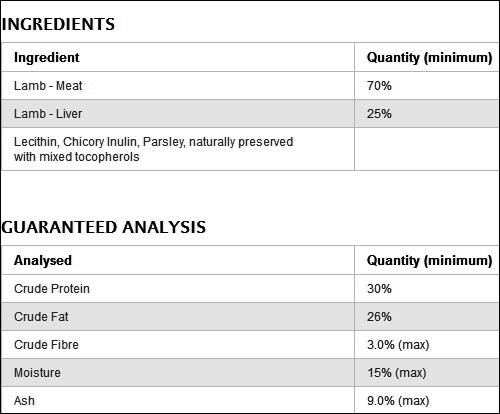The height and width of the screenshot is (414, 500).
Task: Click the first Quantity (minimum) header
Action: tap(429, 57)
